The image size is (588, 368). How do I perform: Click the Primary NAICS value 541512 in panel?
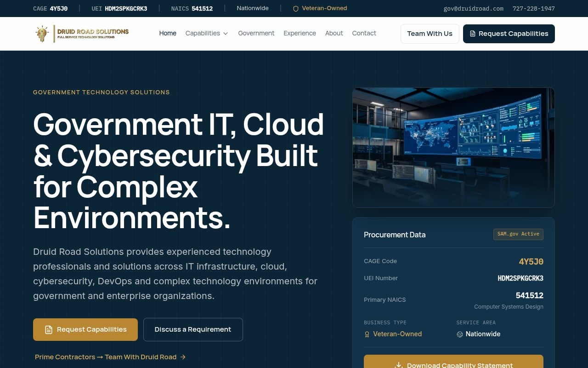(530, 295)
